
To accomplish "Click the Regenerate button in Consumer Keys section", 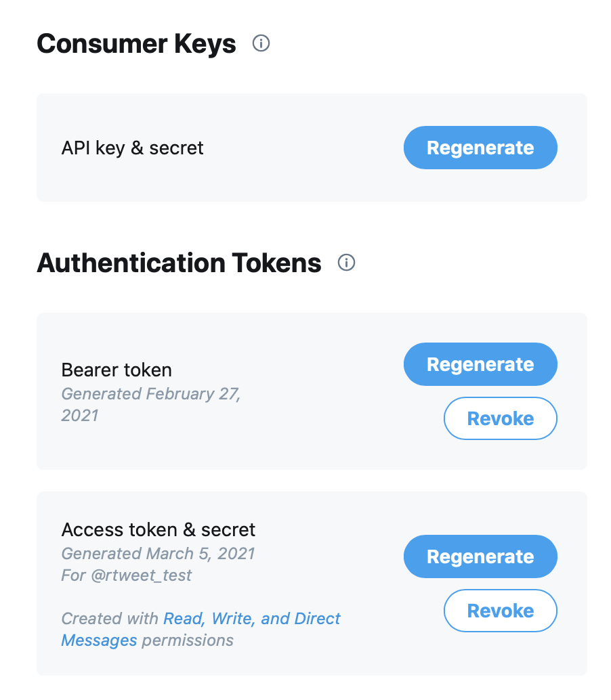I will pyautogui.click(x=480, y=147).
